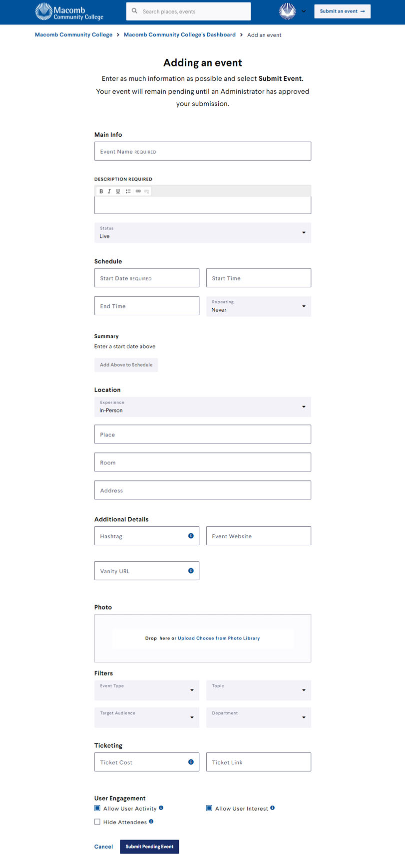Image resolution: width=405 pixels, height=868 pixels.
Task: Insert a bulleted list in description
Action: (x=128, y=191)
